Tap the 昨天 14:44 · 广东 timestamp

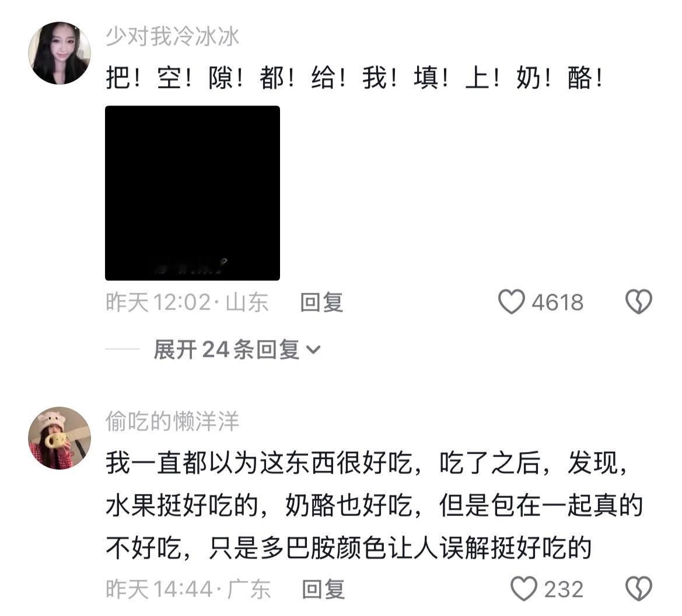coord(188,590)
